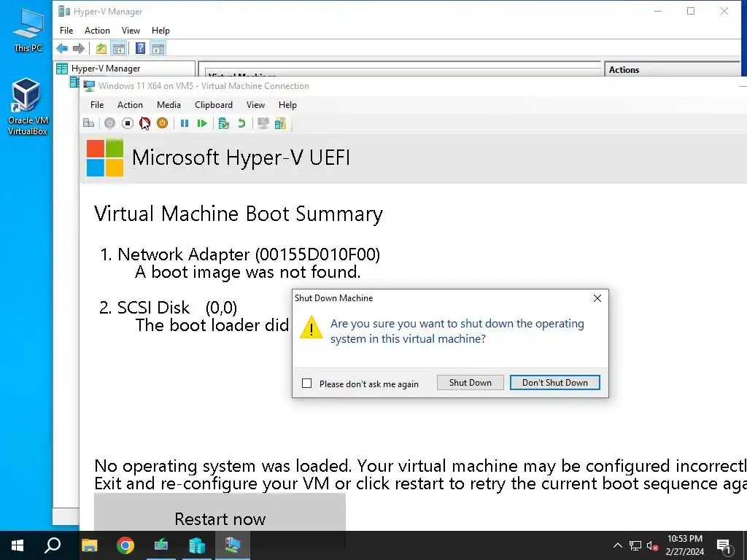Open the Media menu

click(169, 105)
